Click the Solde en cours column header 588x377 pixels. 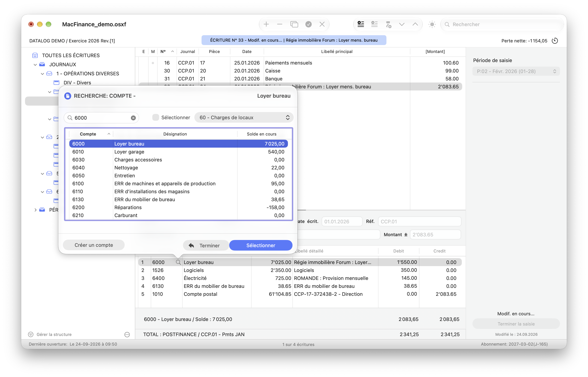[261, 134]
